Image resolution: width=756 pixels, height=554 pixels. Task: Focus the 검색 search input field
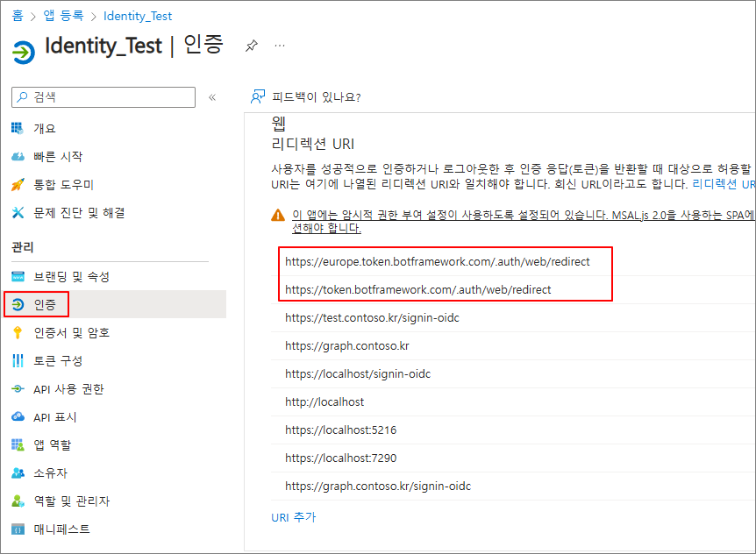tap(103, 97)
